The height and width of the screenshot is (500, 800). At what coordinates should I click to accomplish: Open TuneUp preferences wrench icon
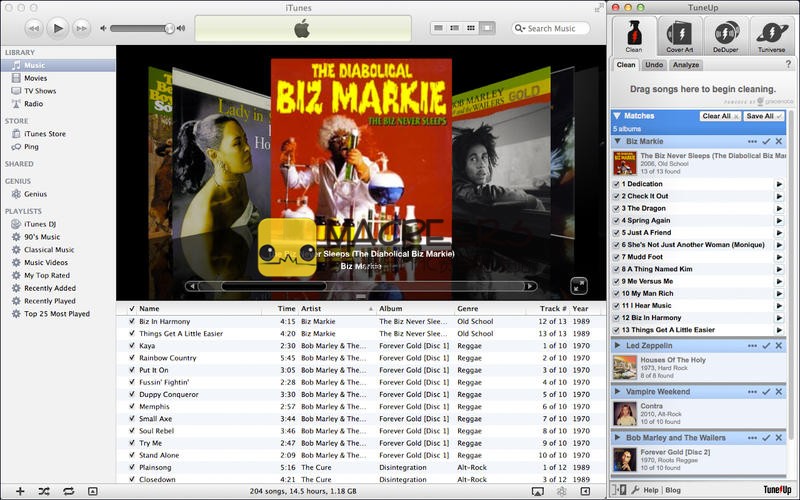tap(635, 490)
